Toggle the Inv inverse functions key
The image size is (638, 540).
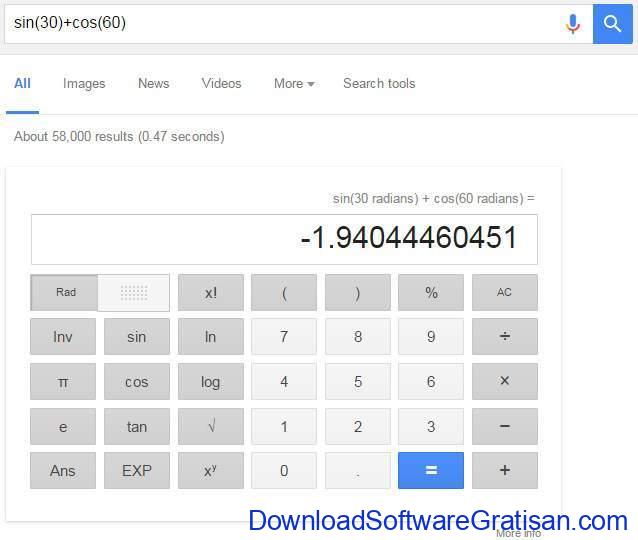tap(63, 337)
